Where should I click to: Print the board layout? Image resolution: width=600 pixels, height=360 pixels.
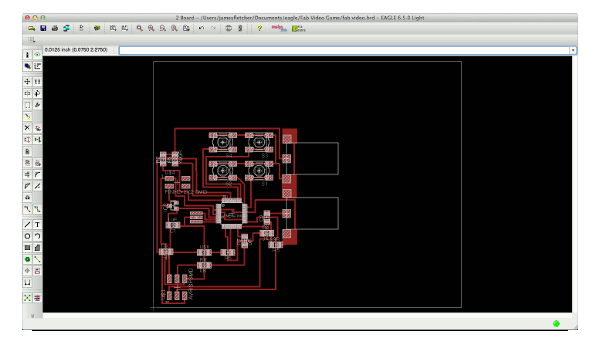(x=55, y=28)
